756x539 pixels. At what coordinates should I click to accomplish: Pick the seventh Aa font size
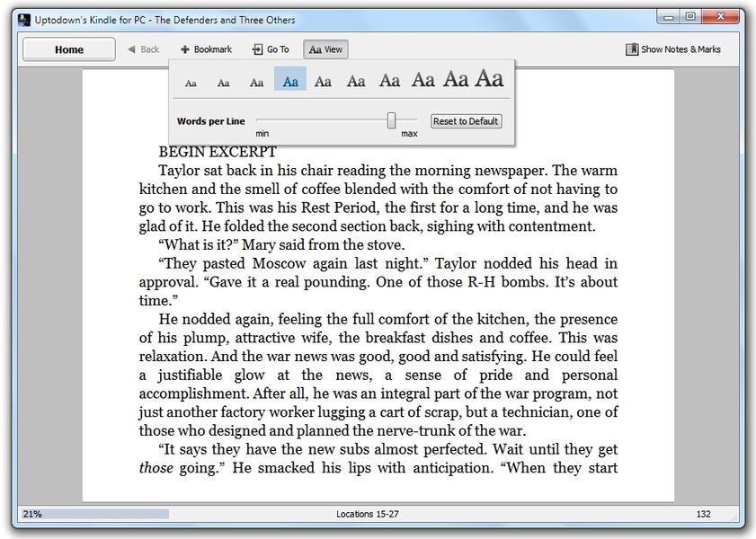(389, 80)
